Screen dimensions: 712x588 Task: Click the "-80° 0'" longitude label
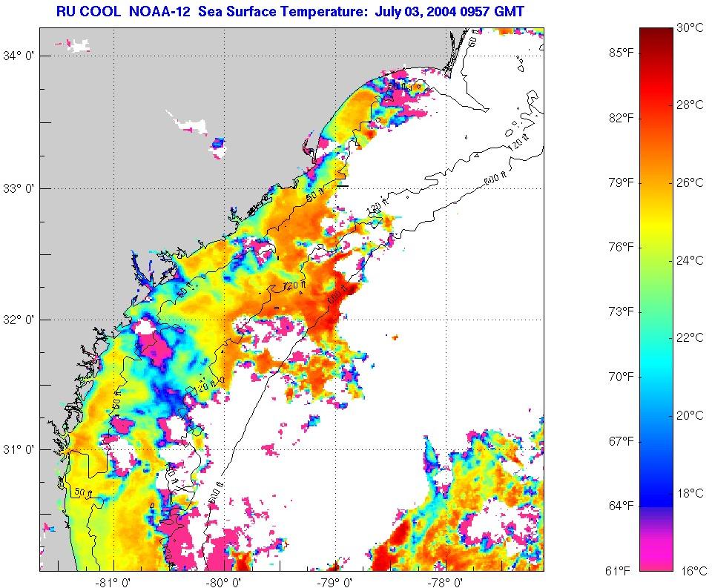pos(224,581)
